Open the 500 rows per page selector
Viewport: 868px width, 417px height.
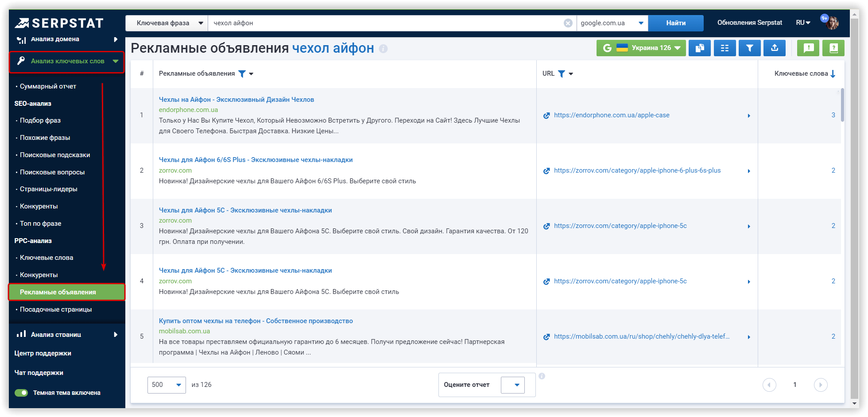click(x=167, y=385)
